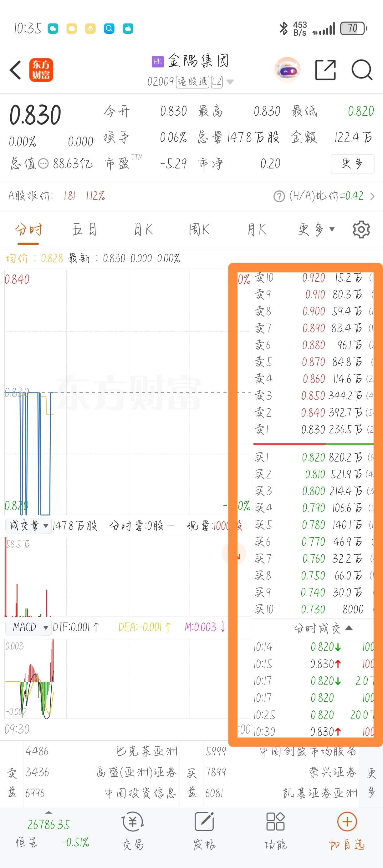Screen dimensions: 383x868
Task: Tap the 市盈 TTM -5.29 value
Action: [x=173, y=164]
